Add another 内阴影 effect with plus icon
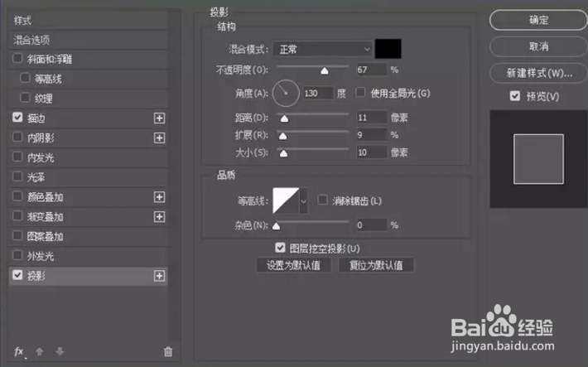Viewport: 588px width, 367px height. point(159,138)
